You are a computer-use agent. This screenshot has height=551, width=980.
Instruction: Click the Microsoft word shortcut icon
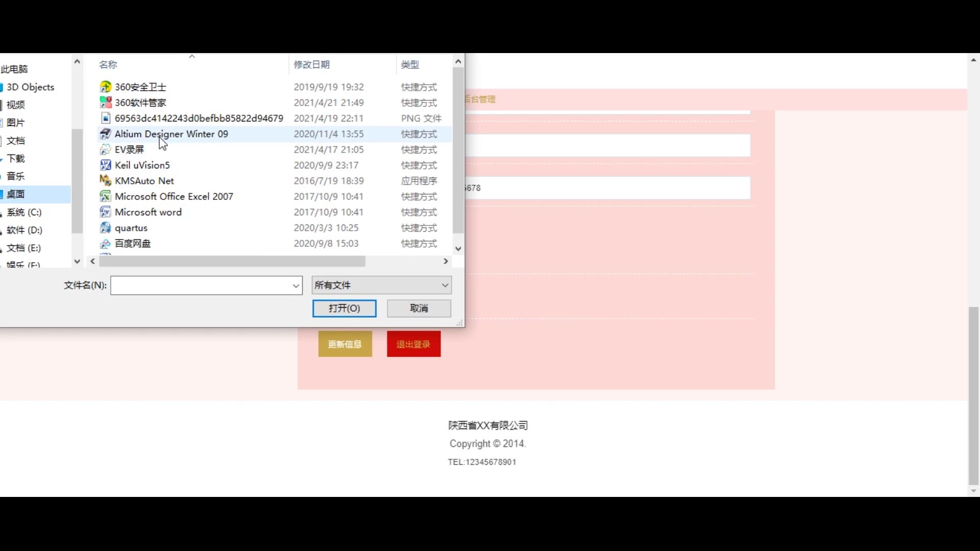pyautogui.click(x=105, y=212)
